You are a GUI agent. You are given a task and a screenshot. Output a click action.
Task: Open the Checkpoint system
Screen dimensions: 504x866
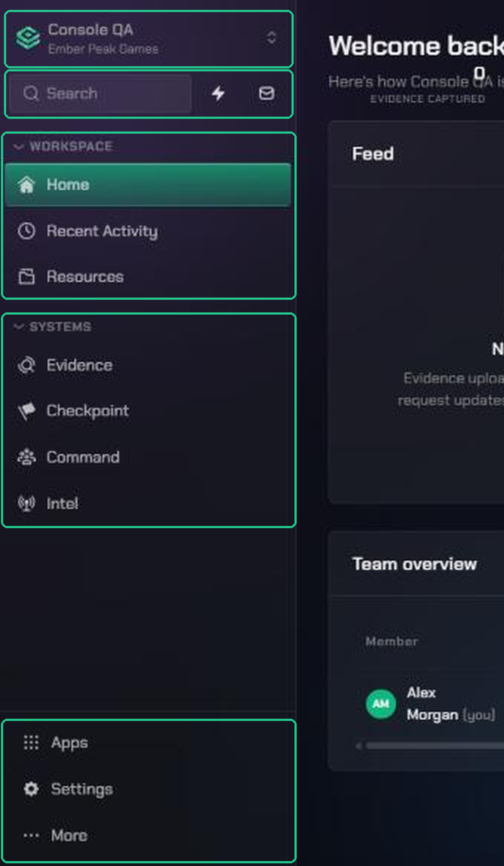(x=148, y=411)
